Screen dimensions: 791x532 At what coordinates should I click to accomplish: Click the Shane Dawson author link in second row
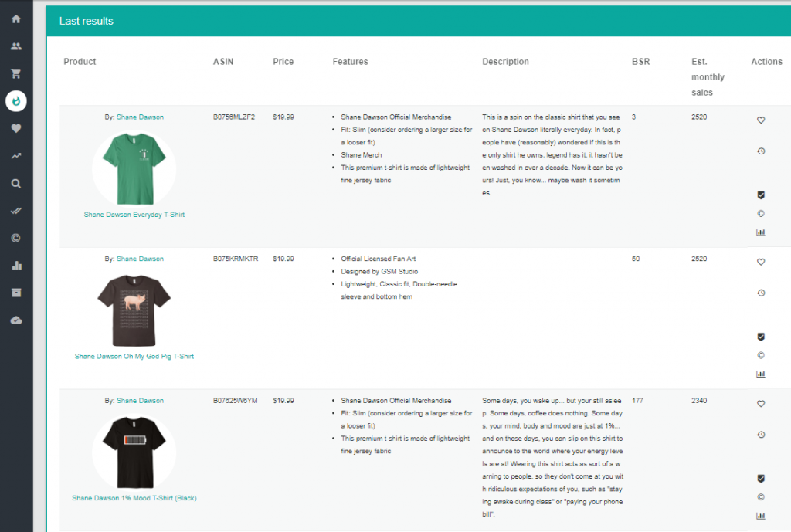pyautogui.click(x=141, y=258)
